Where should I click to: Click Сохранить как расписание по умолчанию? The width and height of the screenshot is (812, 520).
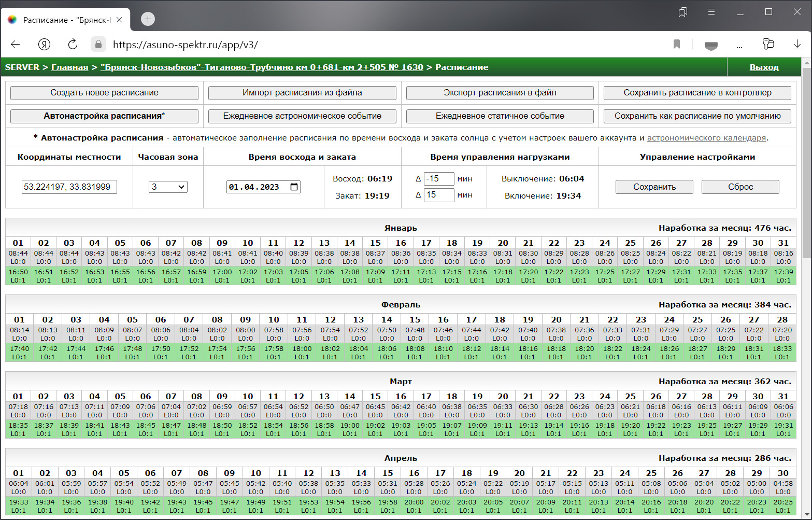[x=697, y=116]
